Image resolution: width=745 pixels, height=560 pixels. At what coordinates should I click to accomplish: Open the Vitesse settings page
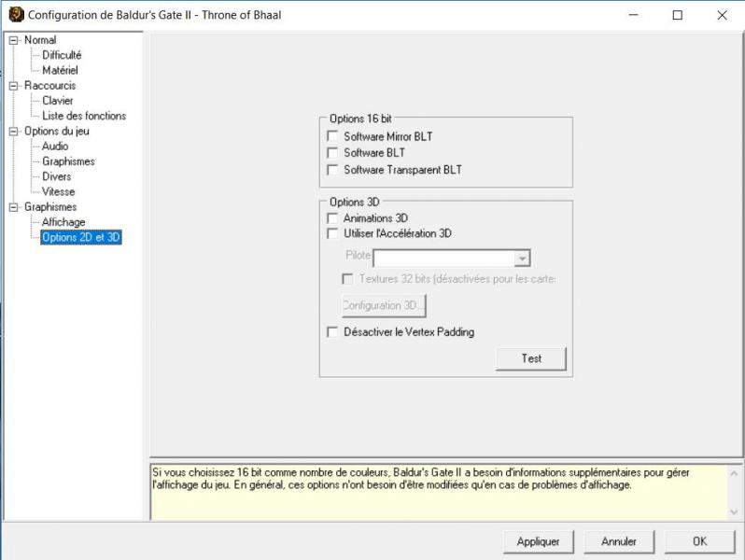59,192
